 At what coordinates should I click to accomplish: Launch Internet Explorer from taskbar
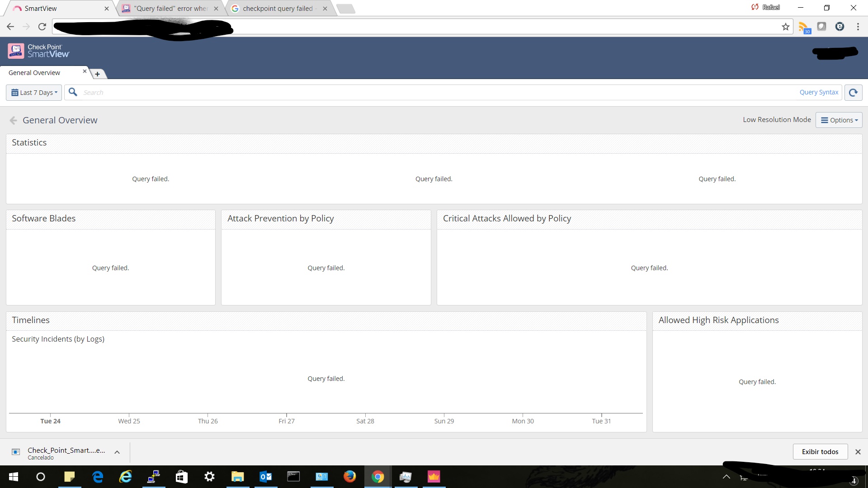125,477
